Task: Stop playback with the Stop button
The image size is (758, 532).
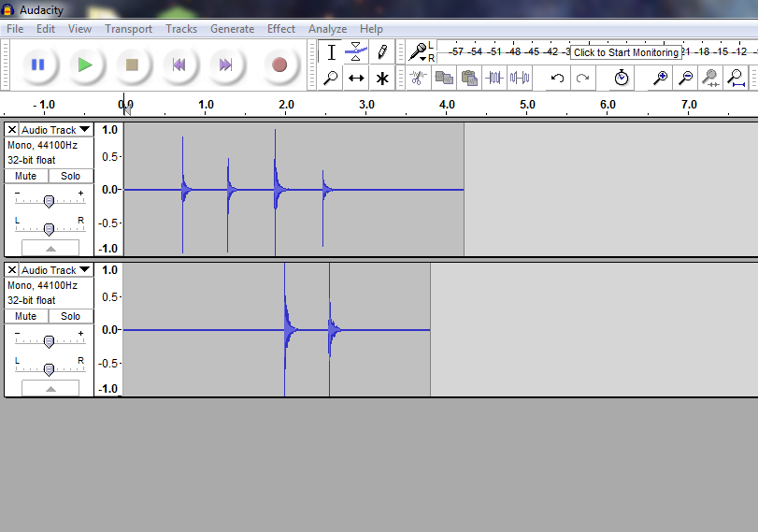Action: 132,65
